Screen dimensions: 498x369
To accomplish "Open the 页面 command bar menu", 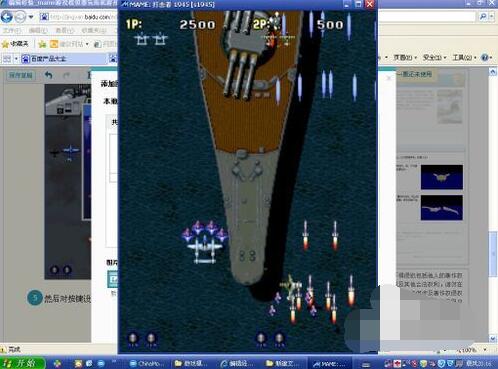I will click(405, 58).
